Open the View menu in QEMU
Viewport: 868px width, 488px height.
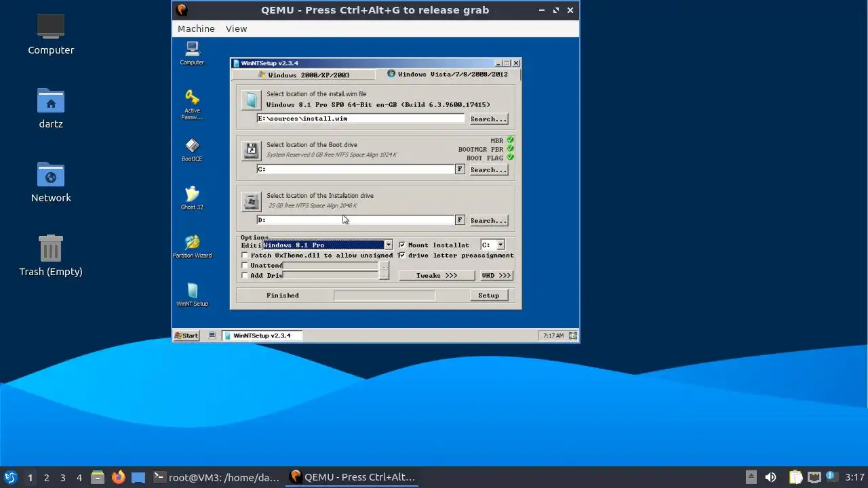pyautogui.click(x=236, y=28)
